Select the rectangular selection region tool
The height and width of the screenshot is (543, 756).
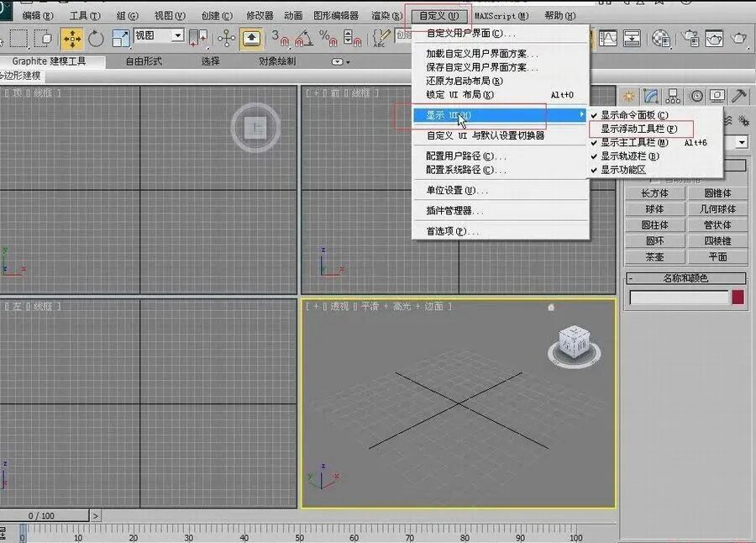point(18,38)
